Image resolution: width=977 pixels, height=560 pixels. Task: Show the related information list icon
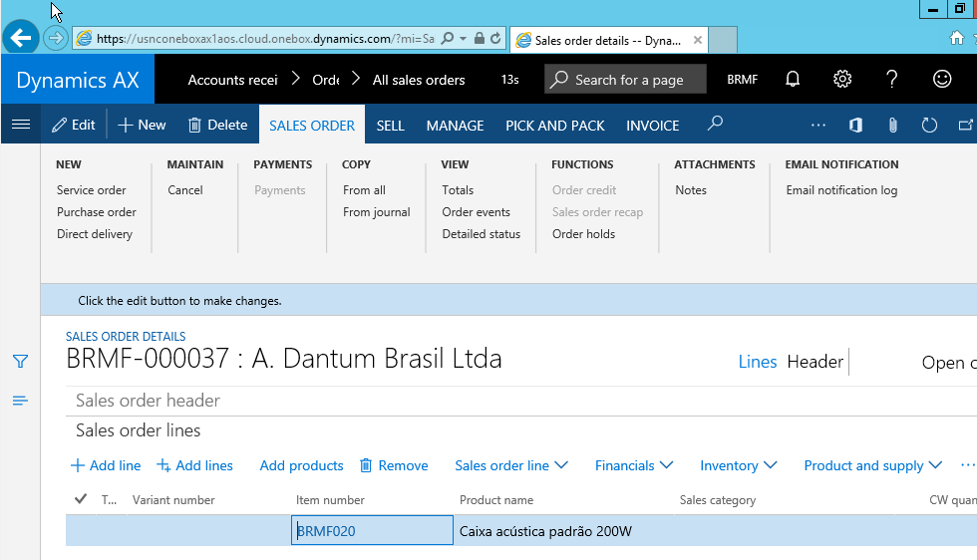(x=20, y=401)
